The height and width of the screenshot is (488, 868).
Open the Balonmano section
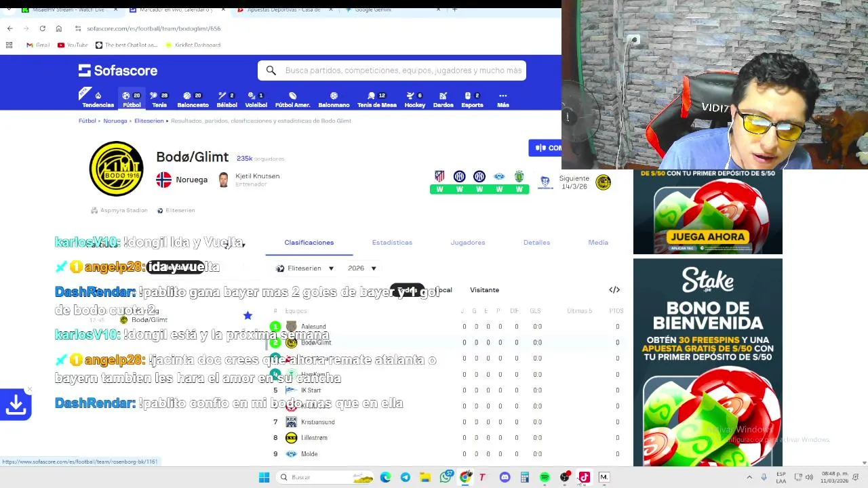334,100
